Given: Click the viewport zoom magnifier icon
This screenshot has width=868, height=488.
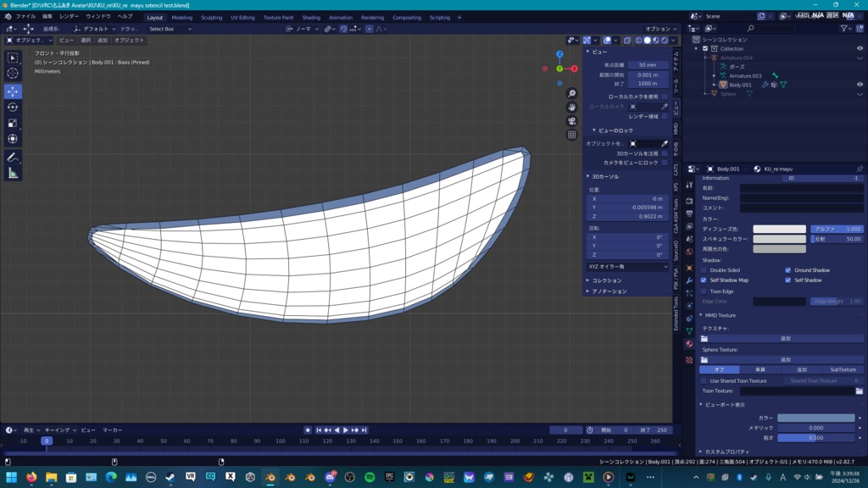Looking at the screenshot, I should (572, 93).
